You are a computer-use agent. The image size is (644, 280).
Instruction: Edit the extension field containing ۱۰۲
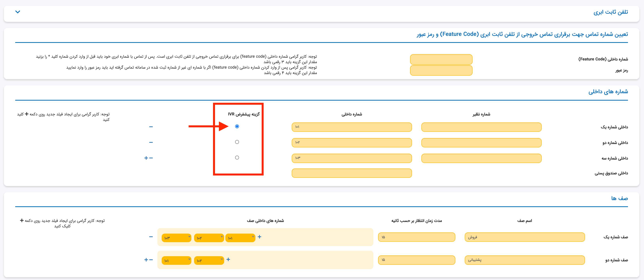352,143
